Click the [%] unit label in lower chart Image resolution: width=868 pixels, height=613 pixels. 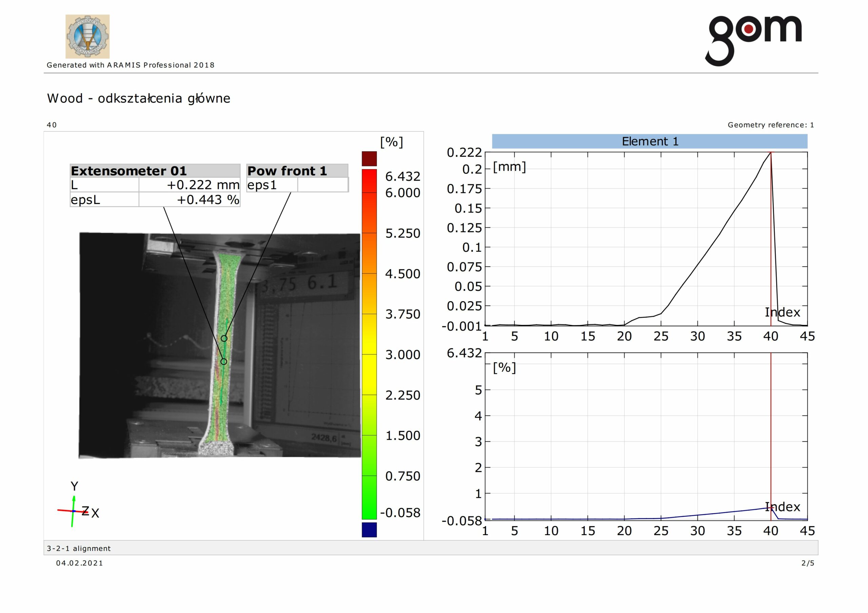pos(504,367)
